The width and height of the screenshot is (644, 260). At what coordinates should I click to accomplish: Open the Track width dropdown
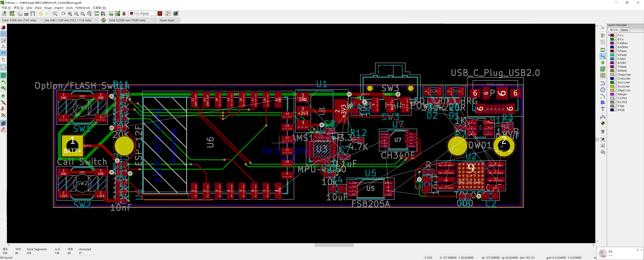click(41, 20)
